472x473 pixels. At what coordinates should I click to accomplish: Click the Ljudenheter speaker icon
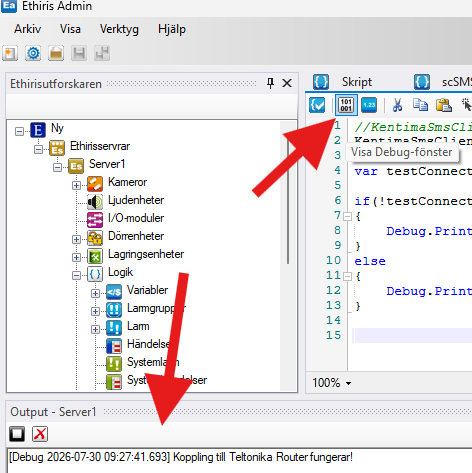coord(95,202)
